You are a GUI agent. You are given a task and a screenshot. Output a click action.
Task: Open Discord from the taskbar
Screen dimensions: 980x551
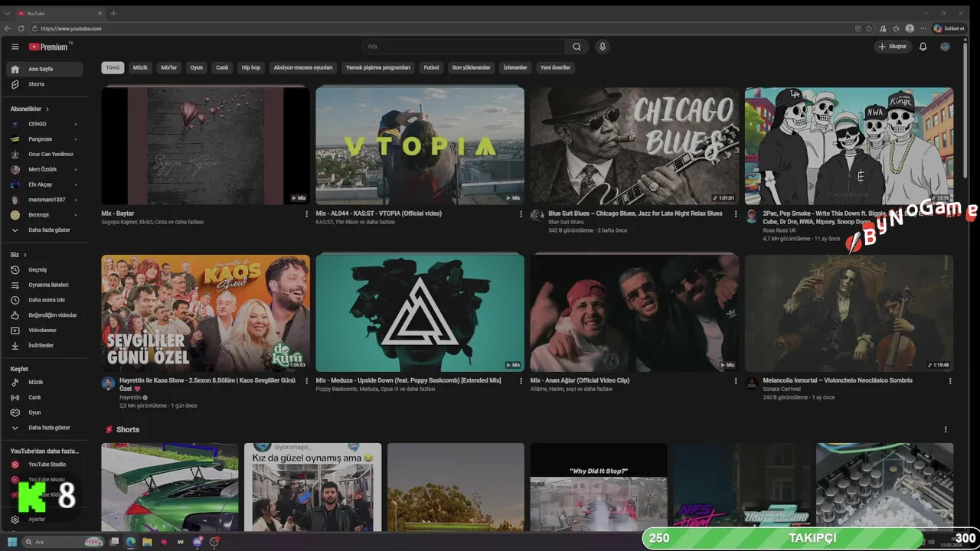198,542
